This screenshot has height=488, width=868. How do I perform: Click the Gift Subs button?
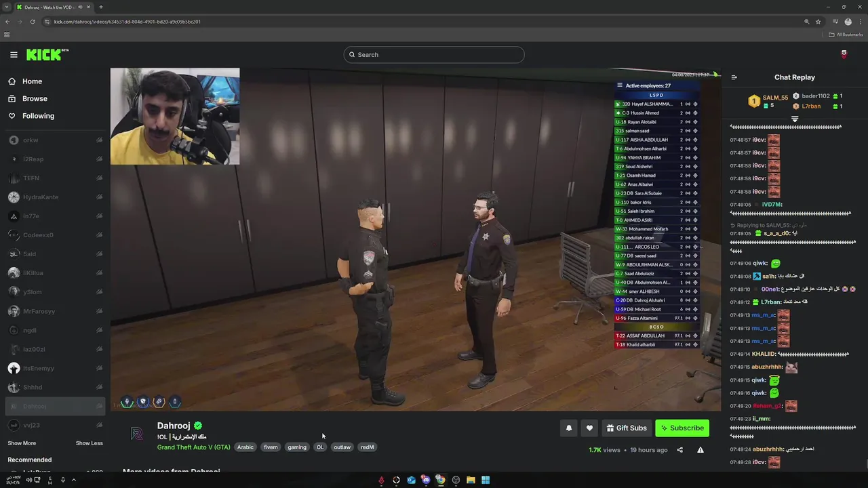pos(627,428)
